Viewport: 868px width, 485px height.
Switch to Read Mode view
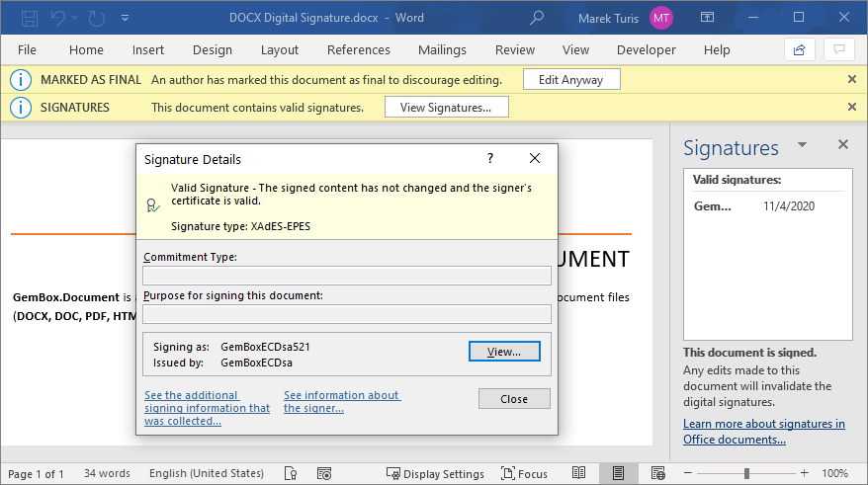point(580,473)
